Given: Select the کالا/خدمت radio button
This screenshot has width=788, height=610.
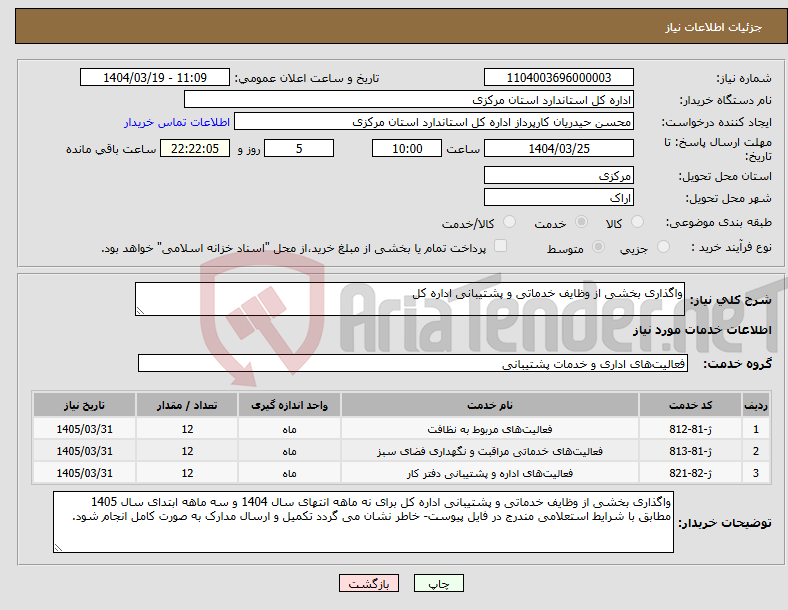Looking at the screenshot, I should pyautogui.click(x=510, y=222).
